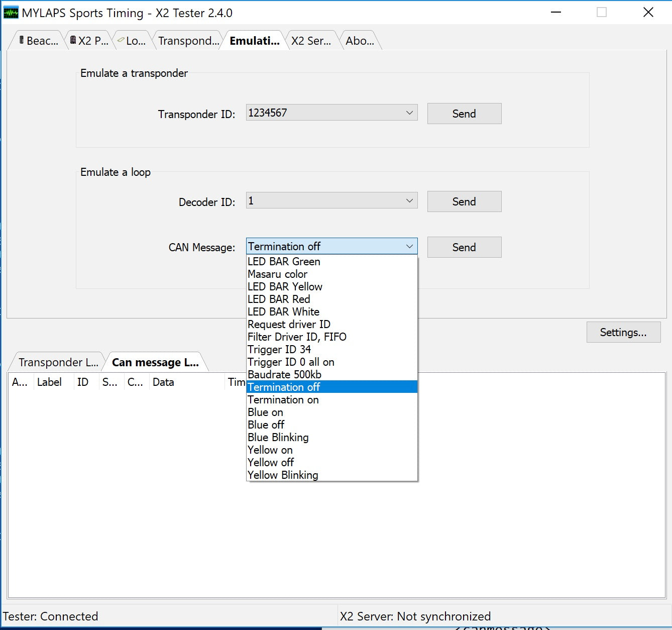Select Yellow Blinking option

pos(283,475)
